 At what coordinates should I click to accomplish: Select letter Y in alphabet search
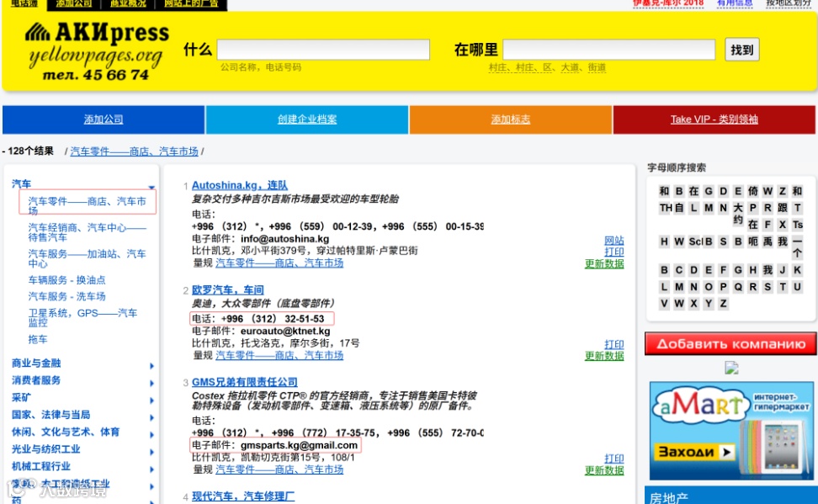click(x=708, y=304)
